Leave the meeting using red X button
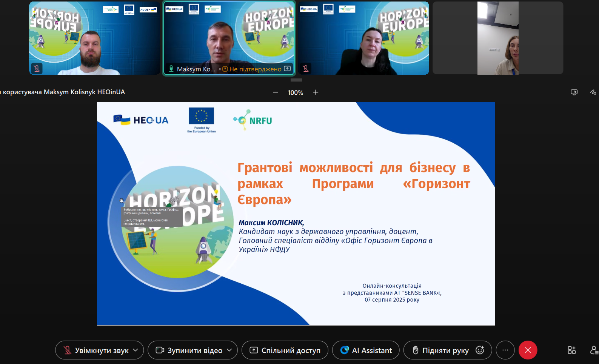Image resolution: width=599 pixels, height=364 pixels. click(x=528, y=350)
